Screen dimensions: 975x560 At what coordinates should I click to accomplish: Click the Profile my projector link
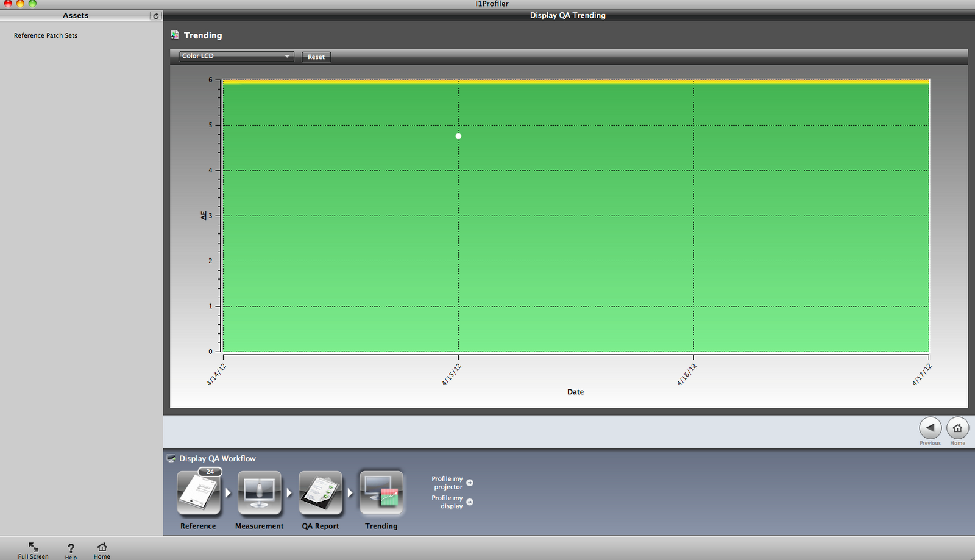tap(448, 483)
